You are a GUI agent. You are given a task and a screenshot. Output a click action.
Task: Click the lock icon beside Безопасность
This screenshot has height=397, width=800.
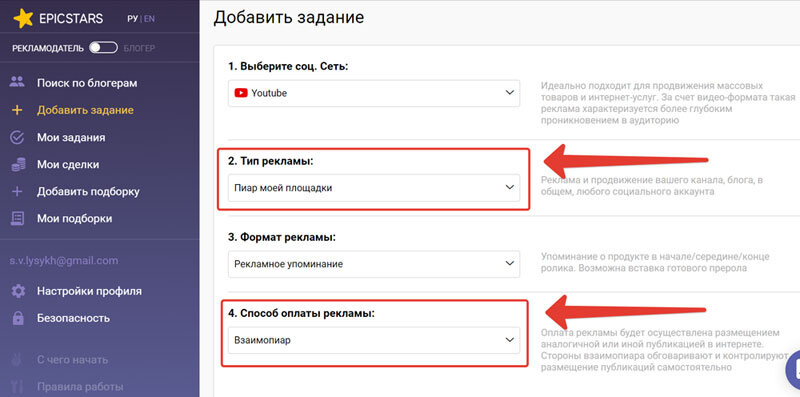[18, 318]
